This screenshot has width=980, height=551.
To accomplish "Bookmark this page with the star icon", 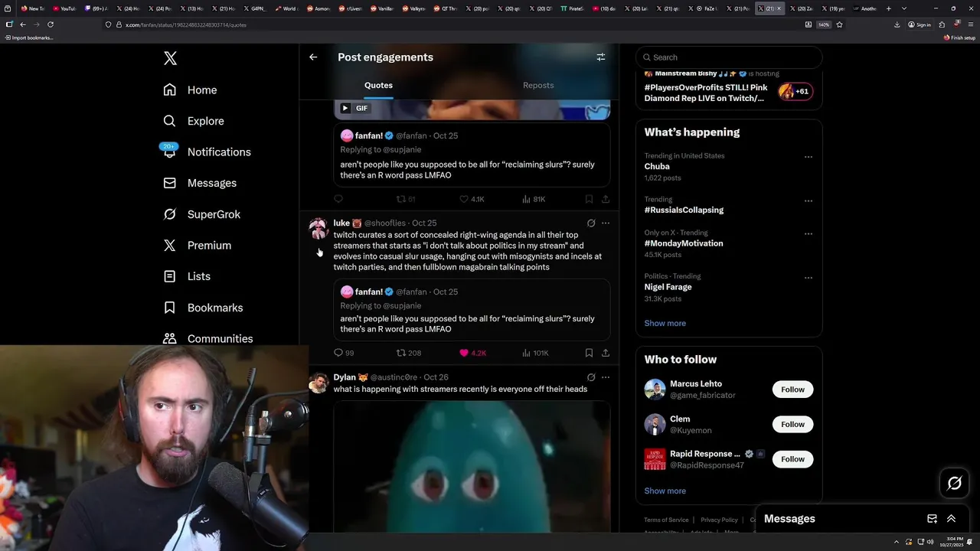I will tap(839, 24).
